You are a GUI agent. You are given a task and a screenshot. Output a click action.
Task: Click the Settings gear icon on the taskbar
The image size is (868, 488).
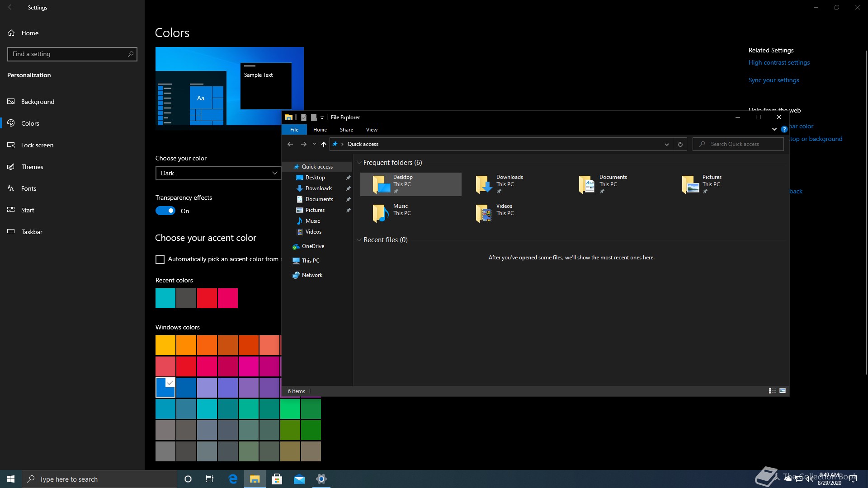point(321,479)
